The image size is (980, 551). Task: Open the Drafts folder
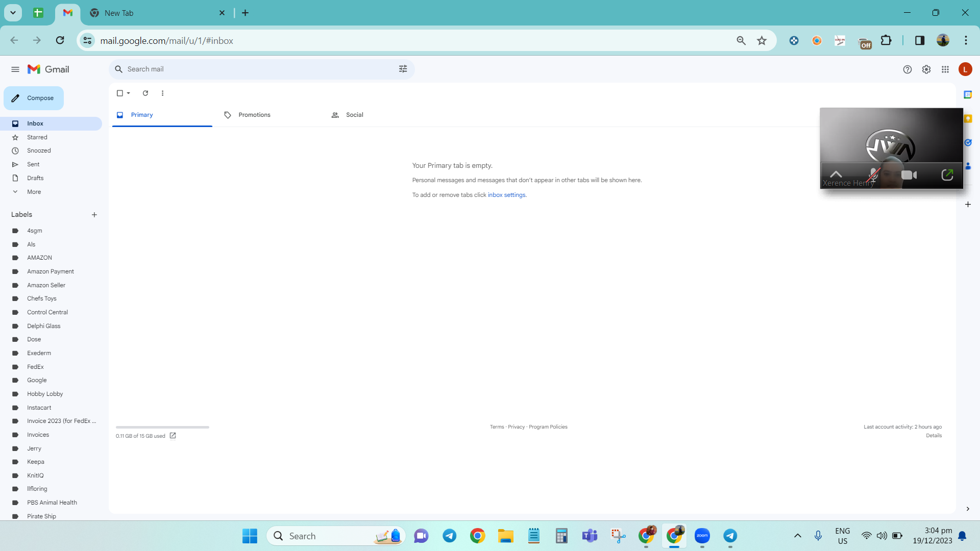[x=51, y=178]
